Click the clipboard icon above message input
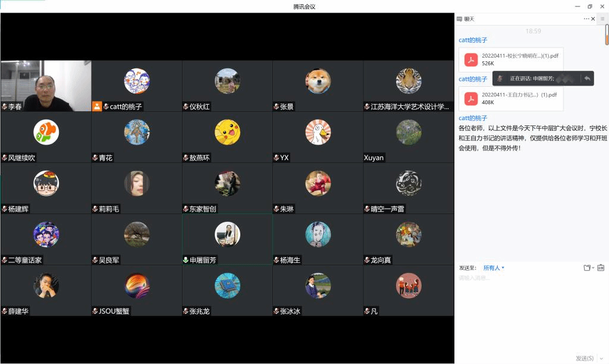This screenshot has width=609, height=364. coord(601,268)
